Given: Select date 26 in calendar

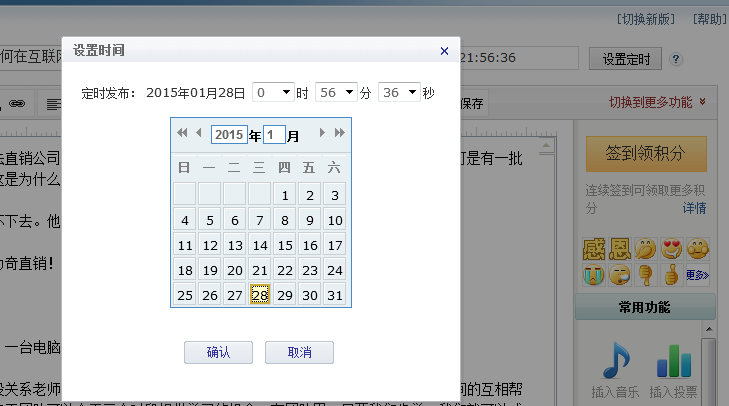Looking at the screenshot, I should pos(210,295).
